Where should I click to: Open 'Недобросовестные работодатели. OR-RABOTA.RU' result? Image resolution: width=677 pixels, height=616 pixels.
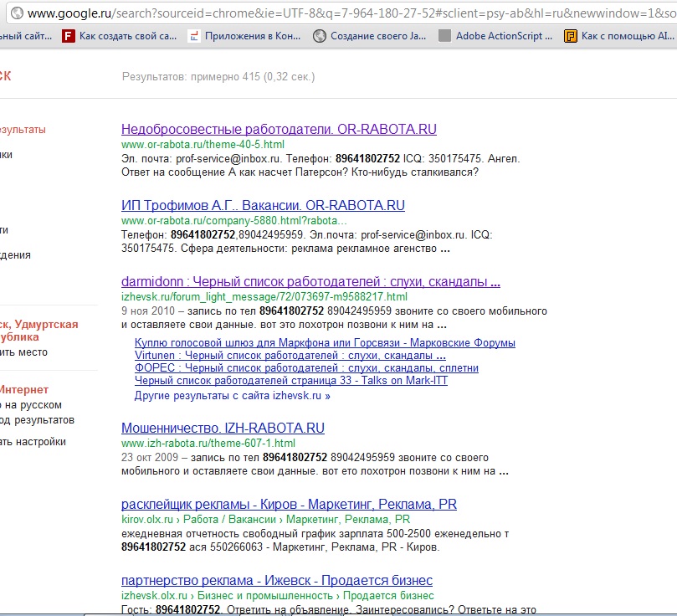279,130
